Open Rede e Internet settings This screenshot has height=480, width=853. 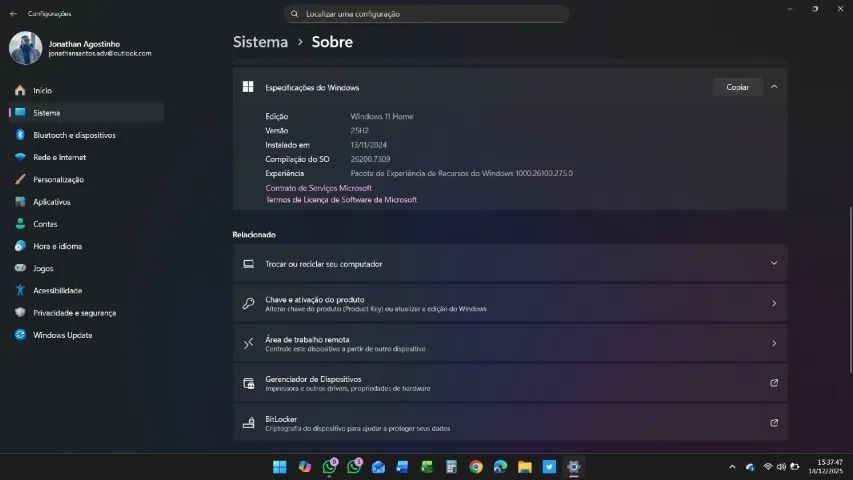coord(59,157)
